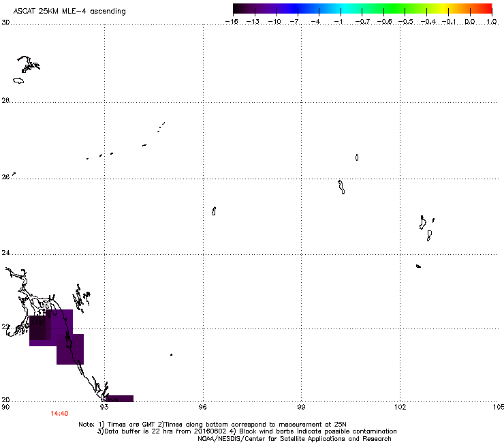This screenshot has height=443, width=504.
Task: Click the dark purple data strip at 20N
Action: (x=120, y=399)
